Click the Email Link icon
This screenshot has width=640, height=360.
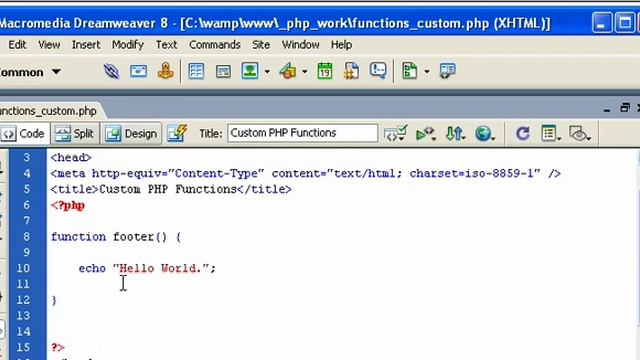pos(138,71)
